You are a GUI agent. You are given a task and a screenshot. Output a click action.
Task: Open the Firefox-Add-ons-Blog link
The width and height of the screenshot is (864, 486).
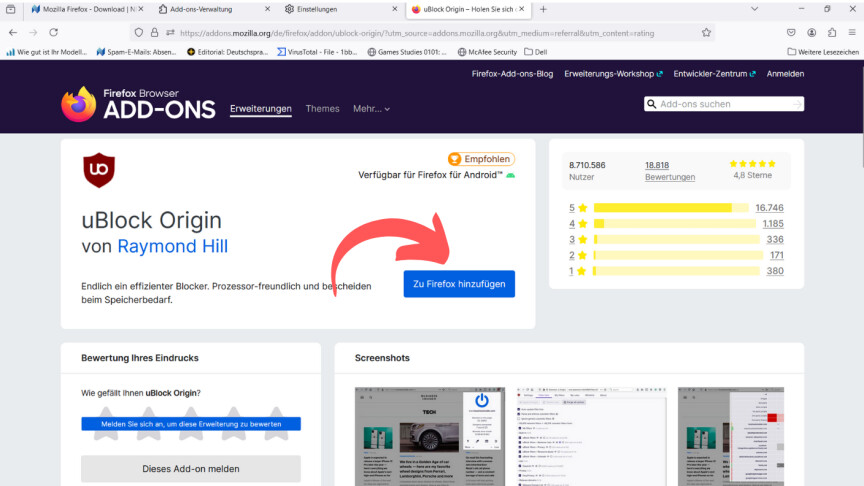(512, 74)
